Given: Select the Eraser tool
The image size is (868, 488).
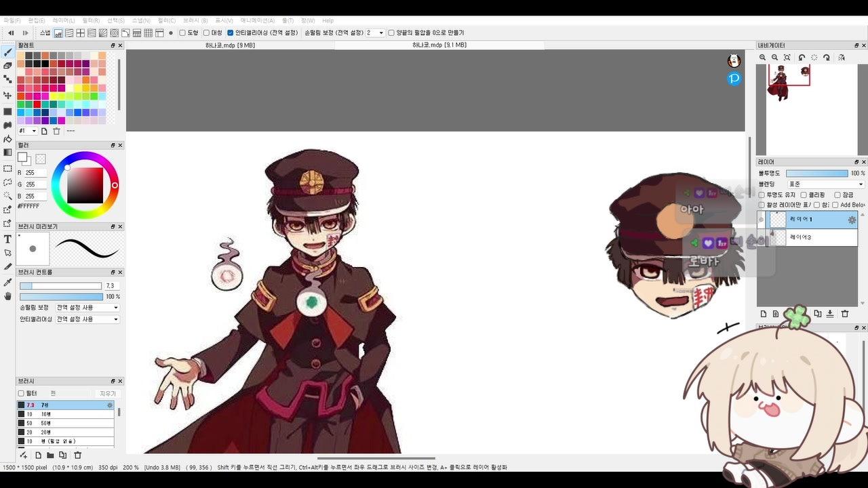Looking at the screenshot, I should click(7, 66).
